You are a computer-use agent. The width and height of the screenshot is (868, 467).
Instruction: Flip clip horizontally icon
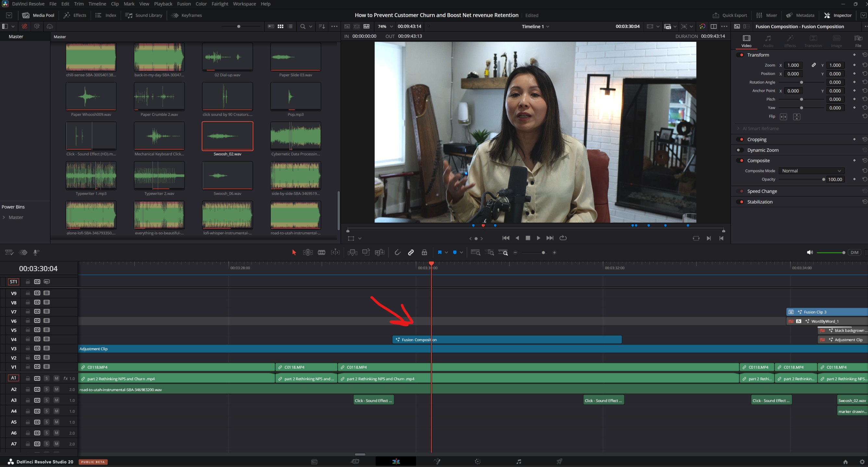pyautogui.click(x=784, y=117)
